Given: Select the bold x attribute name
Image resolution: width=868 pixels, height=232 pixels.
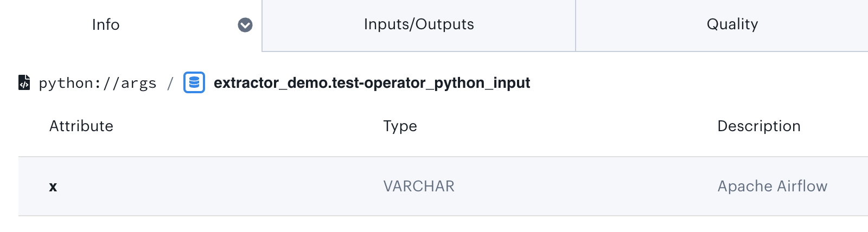Looking at the screenshot, I should click(x=53, y=187).
